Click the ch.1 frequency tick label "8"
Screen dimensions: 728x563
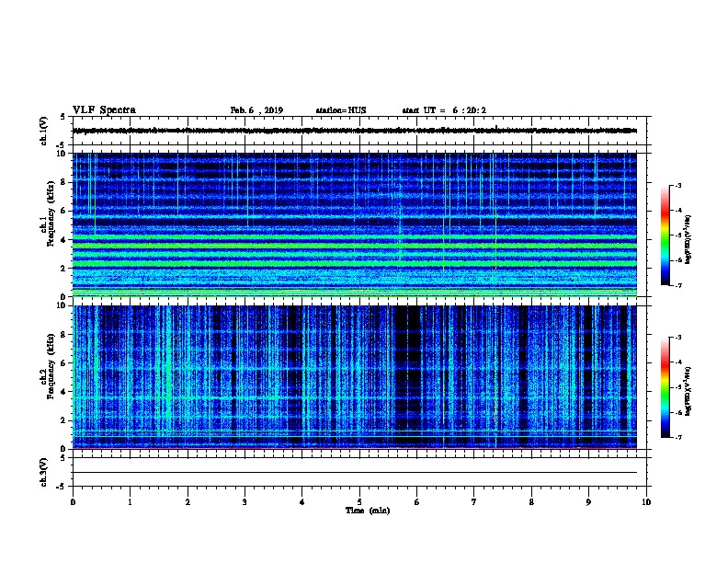[x=64, y=182]
